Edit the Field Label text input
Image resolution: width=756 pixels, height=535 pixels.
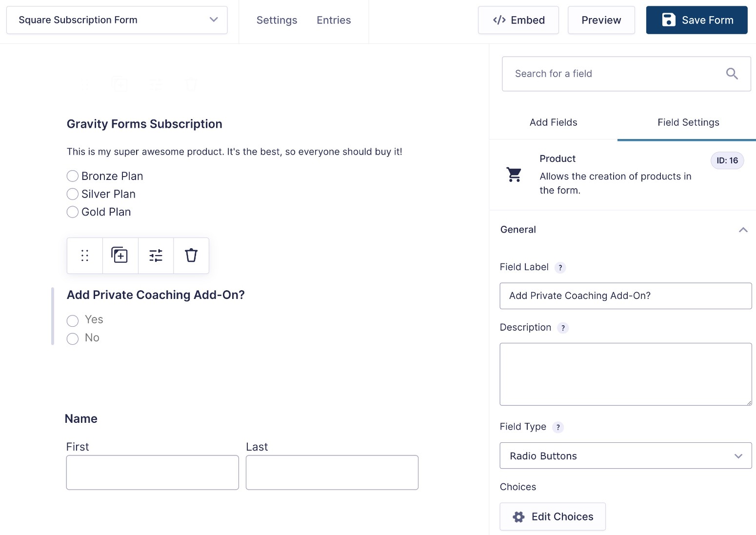(x=626, y=296)
